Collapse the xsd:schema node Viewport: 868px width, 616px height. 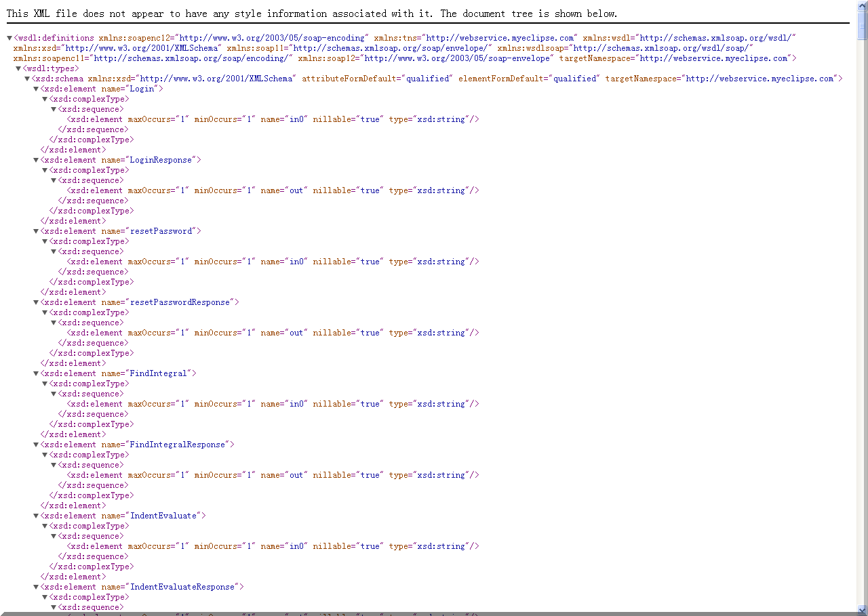click(27, 79)
